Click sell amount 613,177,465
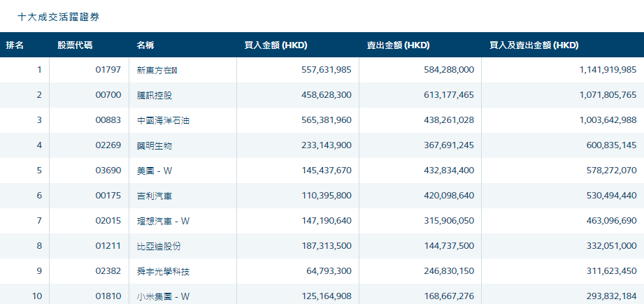Image resolution: width=644 pixels, height=304 pixels. click(x=449, y=95)
